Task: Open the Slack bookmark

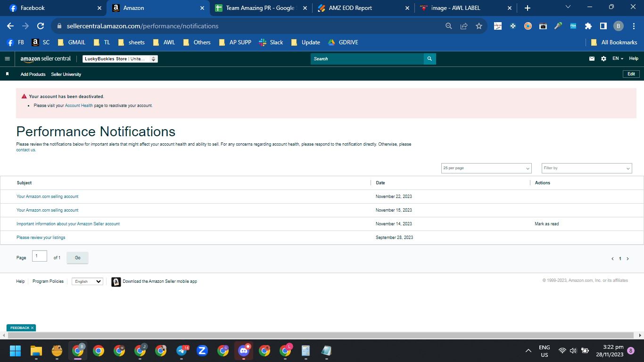Action: (x=271, y=42)
